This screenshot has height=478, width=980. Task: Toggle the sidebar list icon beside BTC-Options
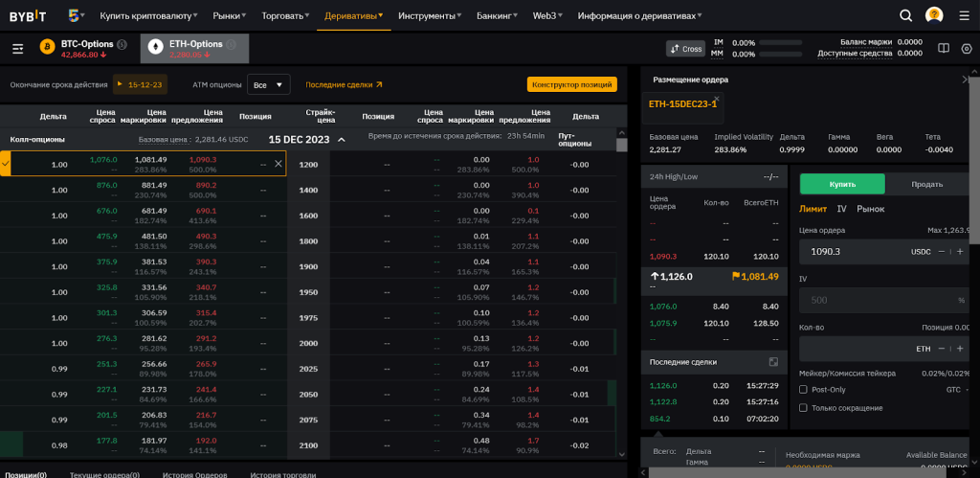coord(18,49)
